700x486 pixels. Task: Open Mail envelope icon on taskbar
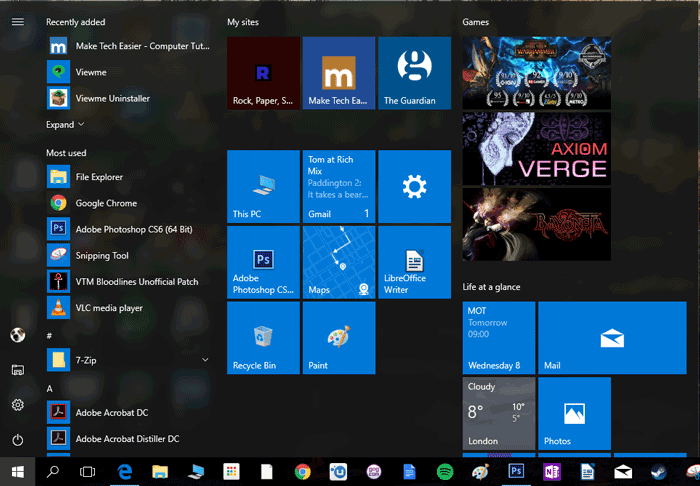(623, 472)
